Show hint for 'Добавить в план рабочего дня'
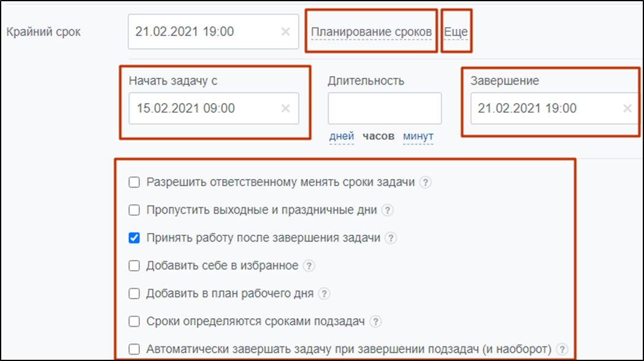Image resolution: width=644 pixels, height=361 pixels. [x=324, y=294]
